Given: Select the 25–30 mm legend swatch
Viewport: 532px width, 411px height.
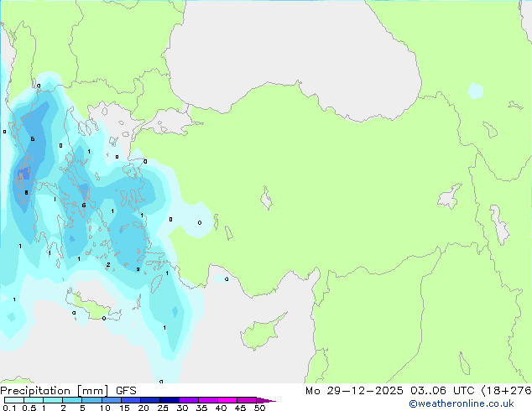Looking at the screenshot, I should pos(169,400).
